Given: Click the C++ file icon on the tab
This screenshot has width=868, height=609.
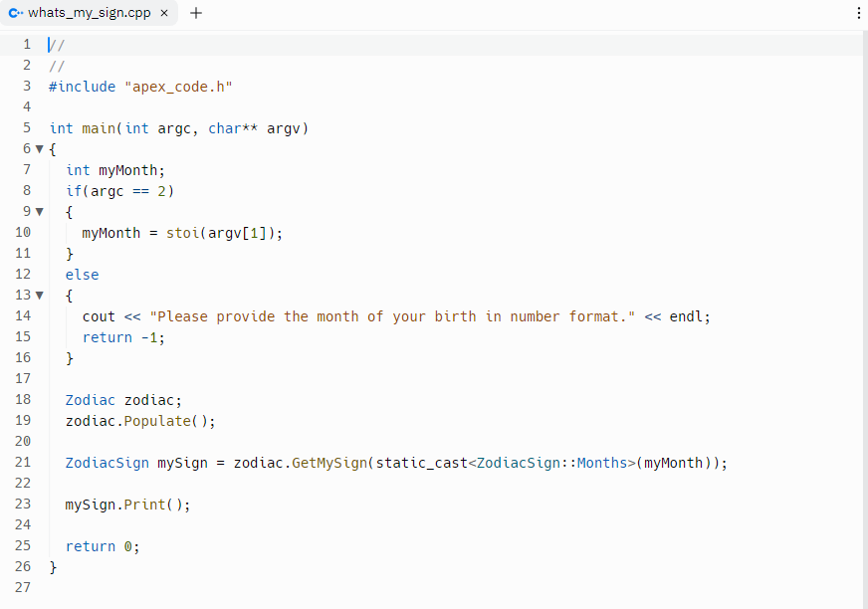Looking at the screenshot, I should tap(16, 13).
